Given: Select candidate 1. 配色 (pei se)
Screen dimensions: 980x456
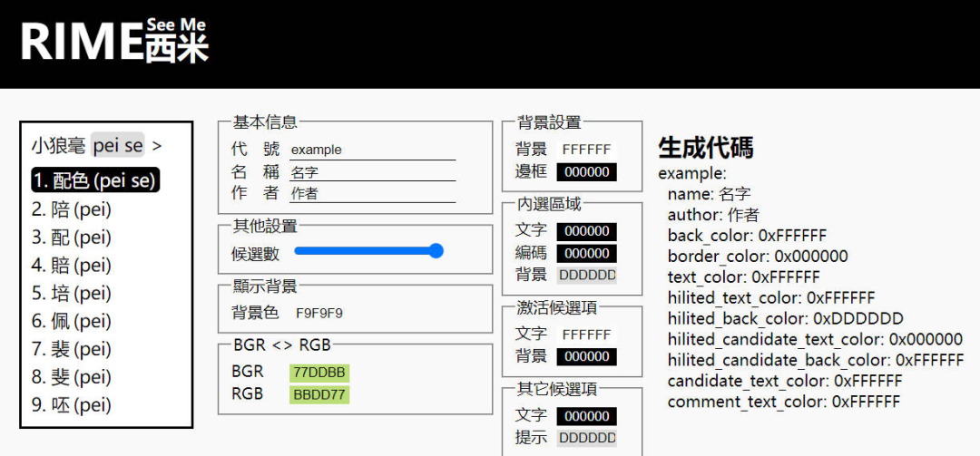Looking at the screenshot, I should pos(95,180).
